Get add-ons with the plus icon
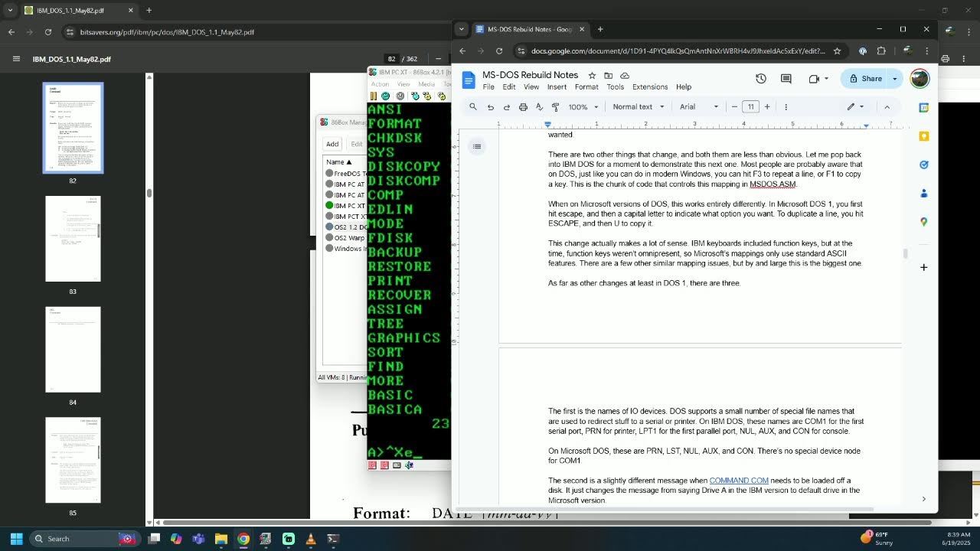The width and height of the screenshot is (980, 551). (924, 267)
